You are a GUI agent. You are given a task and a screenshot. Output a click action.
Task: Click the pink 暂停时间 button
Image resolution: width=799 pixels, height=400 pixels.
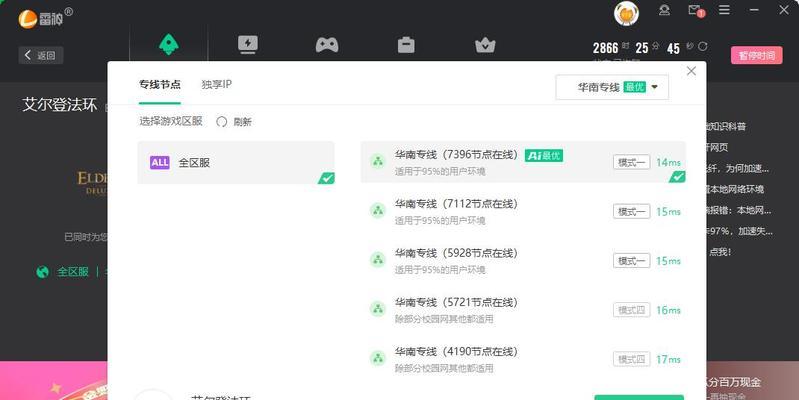click(756, 56)
